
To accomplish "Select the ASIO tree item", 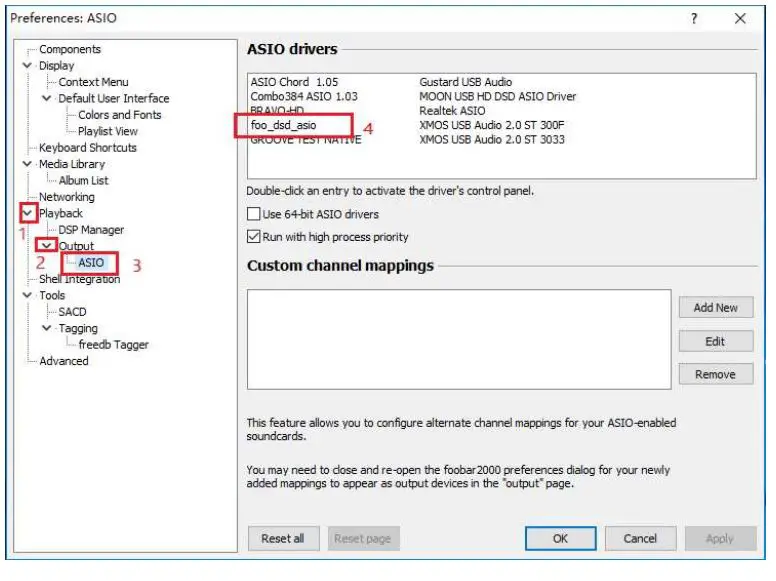I will point(91,263).
